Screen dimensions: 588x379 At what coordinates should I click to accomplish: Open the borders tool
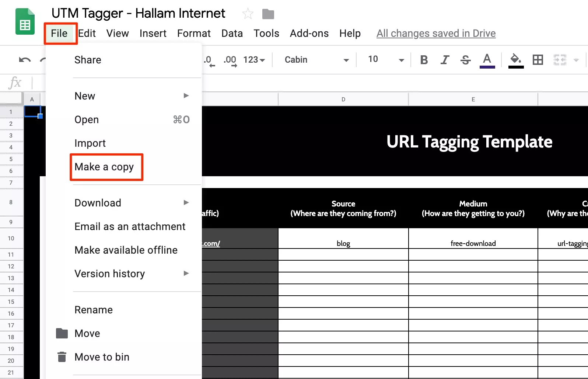point(538,60)
